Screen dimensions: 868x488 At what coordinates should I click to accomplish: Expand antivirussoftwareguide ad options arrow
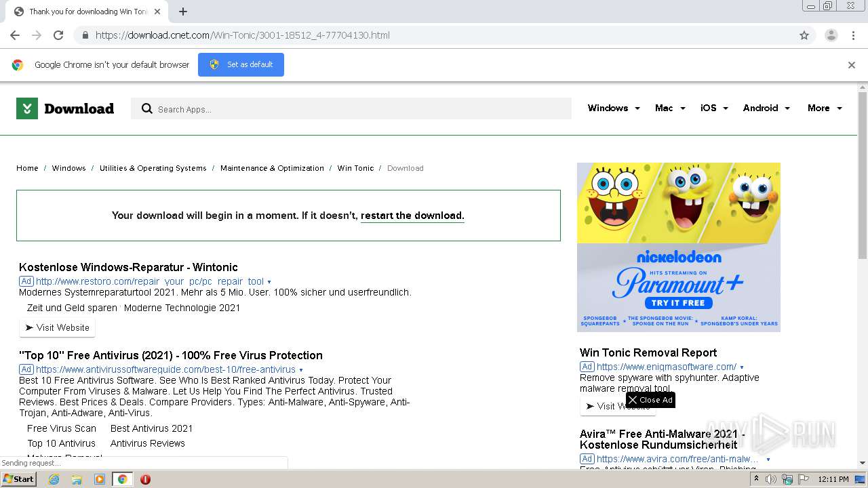(301, 370)
